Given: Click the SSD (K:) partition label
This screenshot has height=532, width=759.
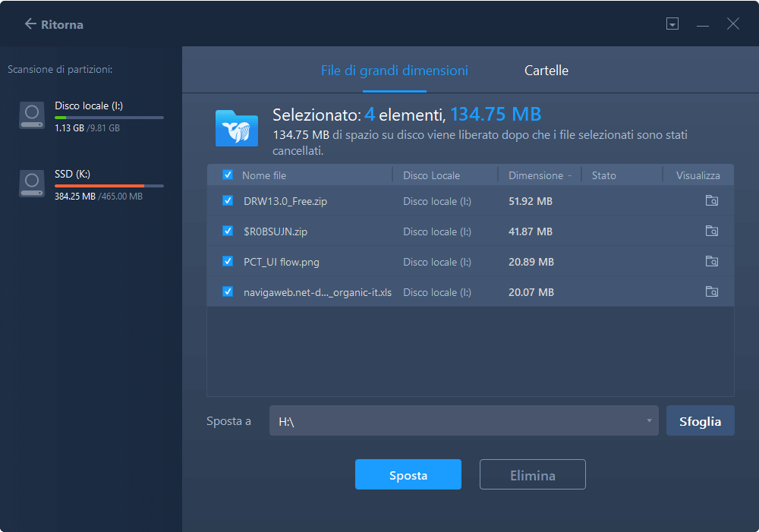Looking at the screenshot, I should (x=72, y=174).
